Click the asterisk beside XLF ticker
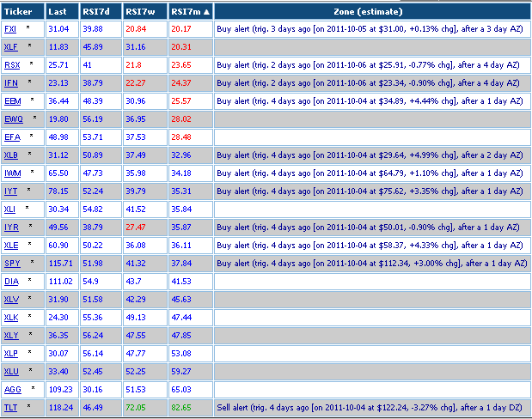Screen dimensions: 532x419 click(x=29, y=46)
